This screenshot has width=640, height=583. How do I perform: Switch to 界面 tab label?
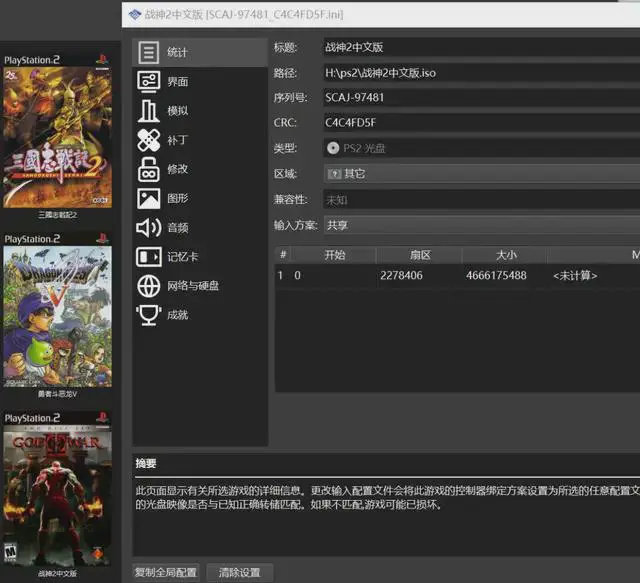point(178,82)
